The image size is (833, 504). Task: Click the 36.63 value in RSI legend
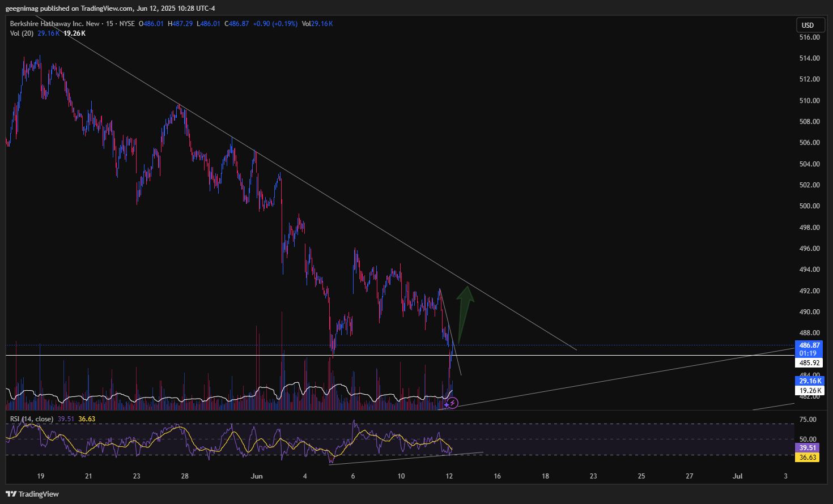pos(87,419)
